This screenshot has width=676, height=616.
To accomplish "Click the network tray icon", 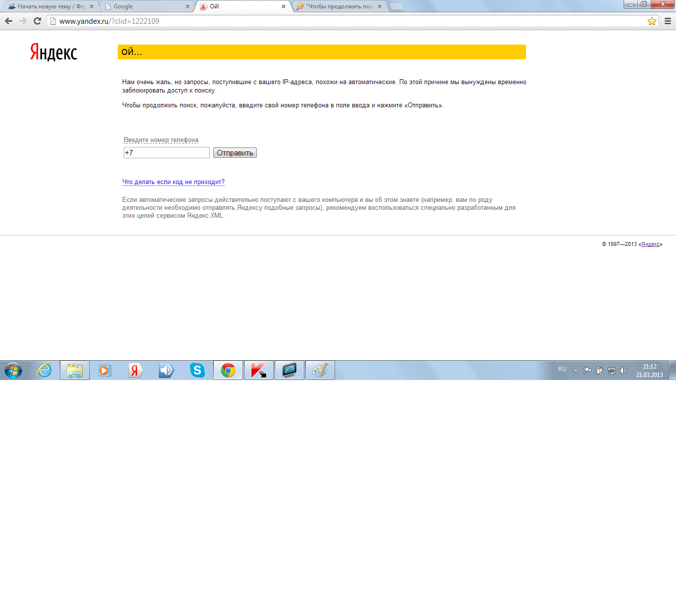I will point(612,371).
